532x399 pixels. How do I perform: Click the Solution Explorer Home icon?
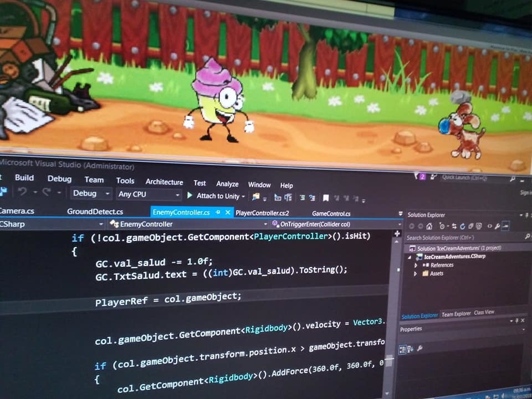tap(429, 226)
